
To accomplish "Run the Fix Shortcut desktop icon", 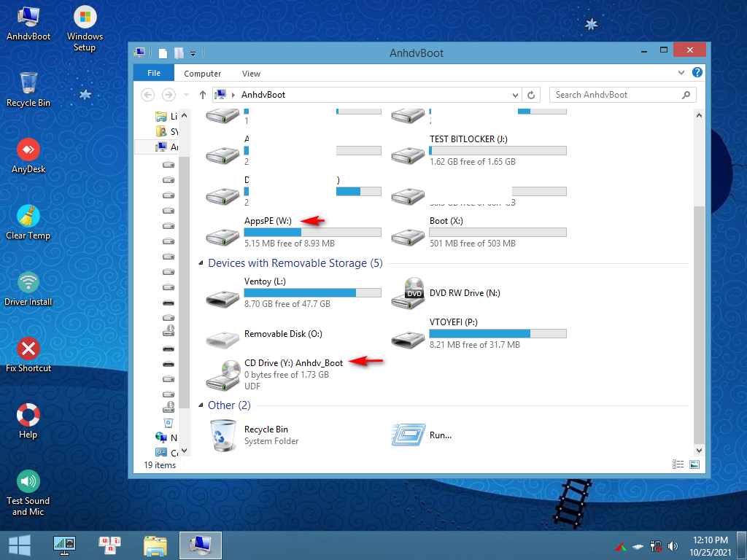I will [28, 355].
